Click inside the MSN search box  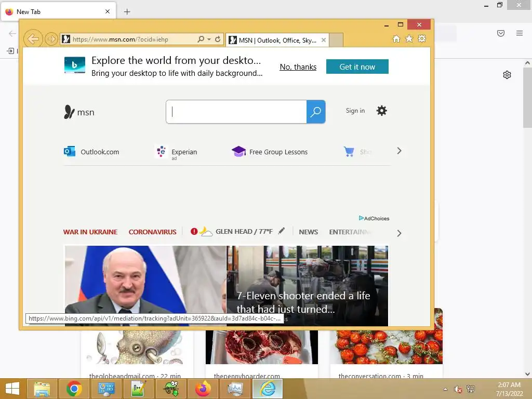236,112
